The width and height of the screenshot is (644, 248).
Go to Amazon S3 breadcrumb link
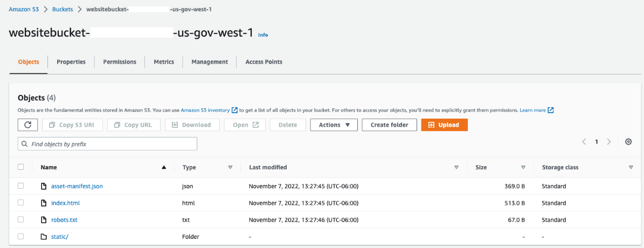coord(24,9)
